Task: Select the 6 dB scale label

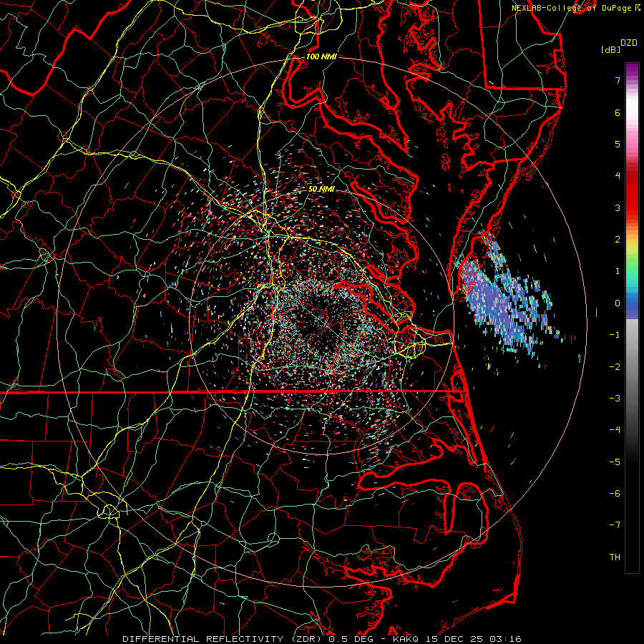Action: (x=618, y=112)
